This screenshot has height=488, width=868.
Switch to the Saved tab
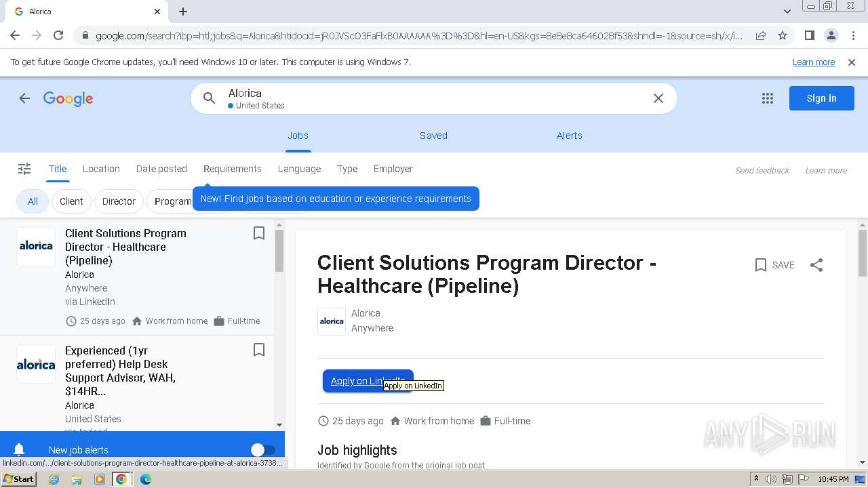coord(433,136)
